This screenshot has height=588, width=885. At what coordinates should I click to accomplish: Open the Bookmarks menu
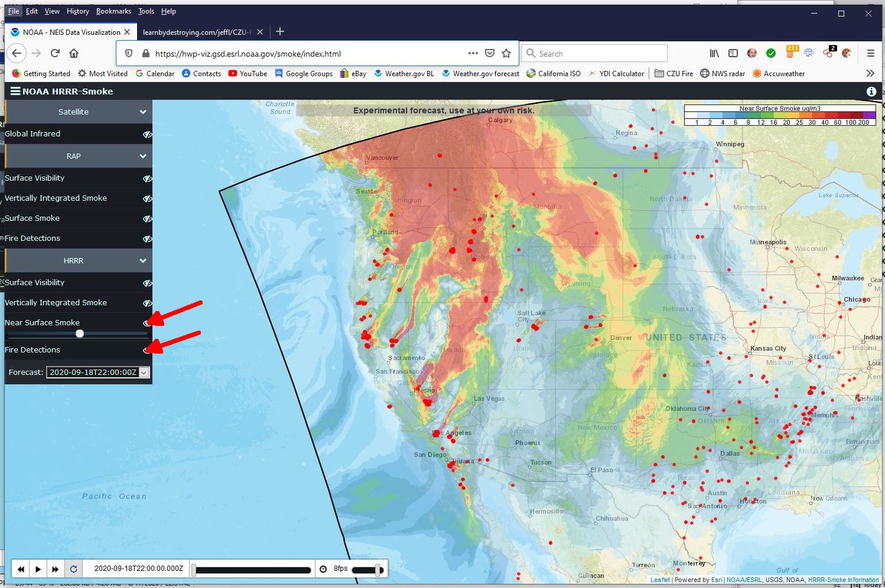pyautogui.click(x=113, y=11)
